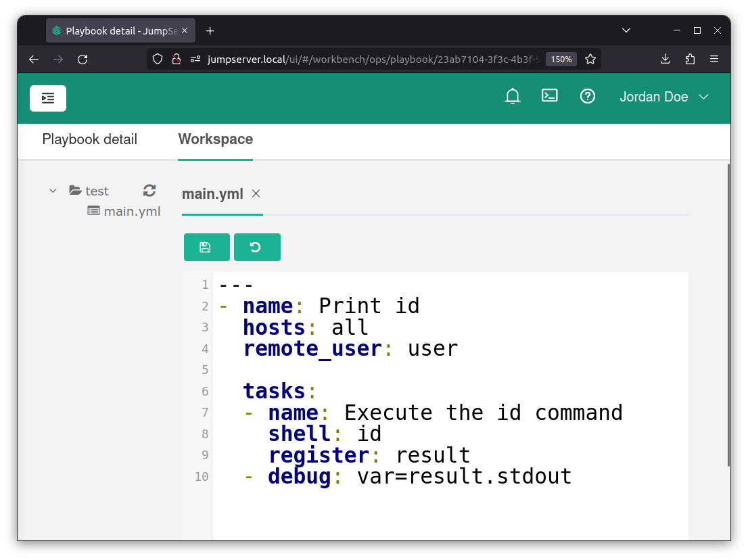Click the 150% zoom level indicator
748x560 pixels.
[x=561, y=60]
